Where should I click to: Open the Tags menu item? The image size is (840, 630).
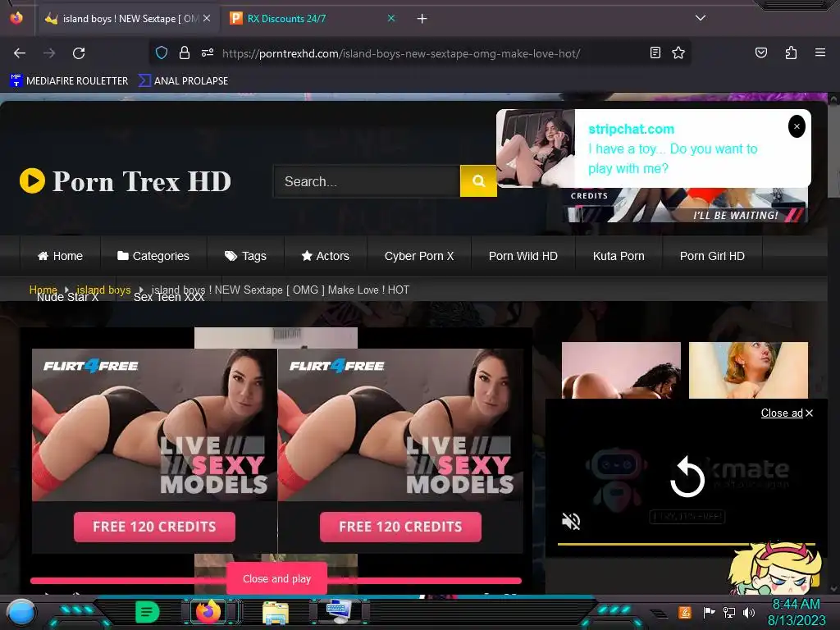(x=245, y=256)
